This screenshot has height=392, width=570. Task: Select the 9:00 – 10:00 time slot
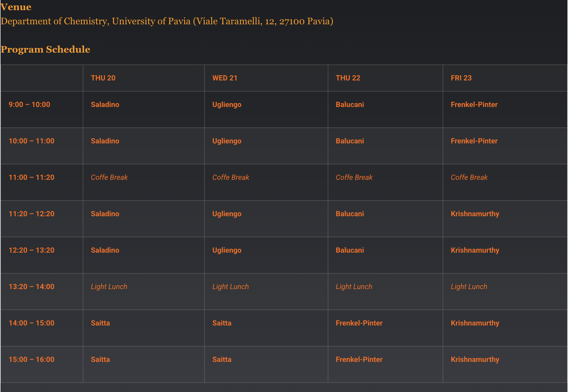coord(29,104)
